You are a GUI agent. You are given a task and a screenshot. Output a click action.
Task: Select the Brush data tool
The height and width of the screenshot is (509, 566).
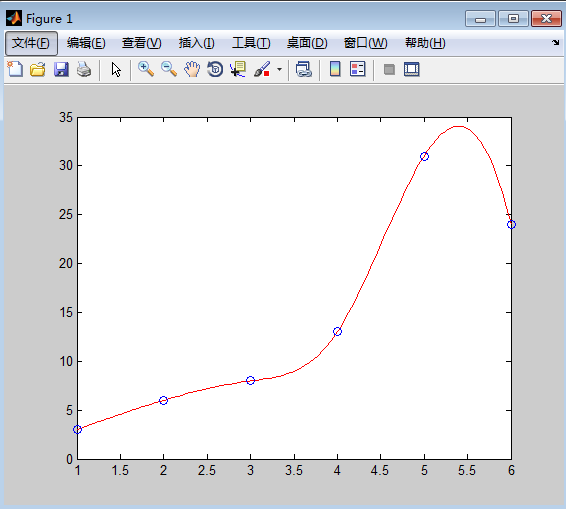point(262,69)
